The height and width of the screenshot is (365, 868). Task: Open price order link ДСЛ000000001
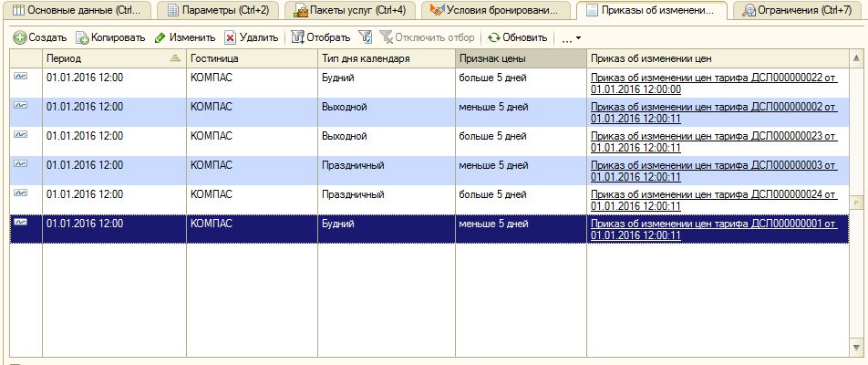[714, 229]
